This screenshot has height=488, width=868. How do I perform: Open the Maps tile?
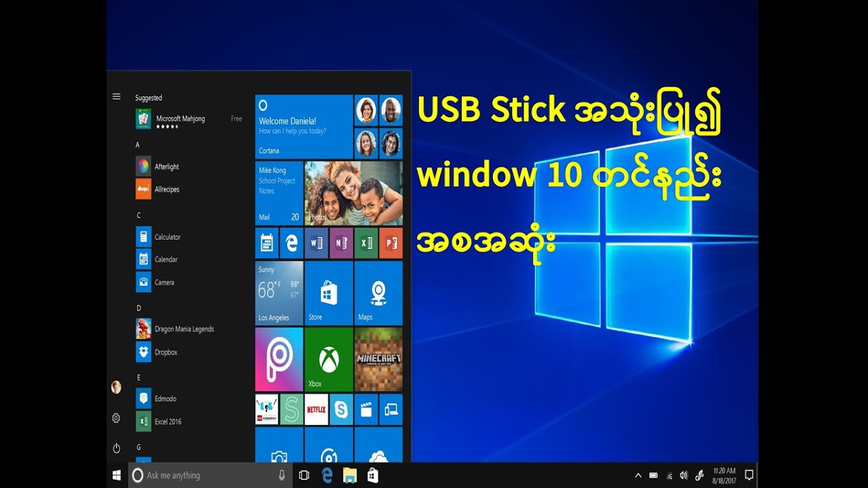(378, 293)
